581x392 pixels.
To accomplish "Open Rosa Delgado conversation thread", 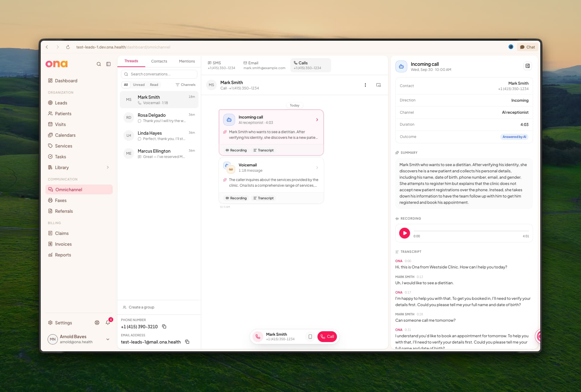I will point(159,118).
